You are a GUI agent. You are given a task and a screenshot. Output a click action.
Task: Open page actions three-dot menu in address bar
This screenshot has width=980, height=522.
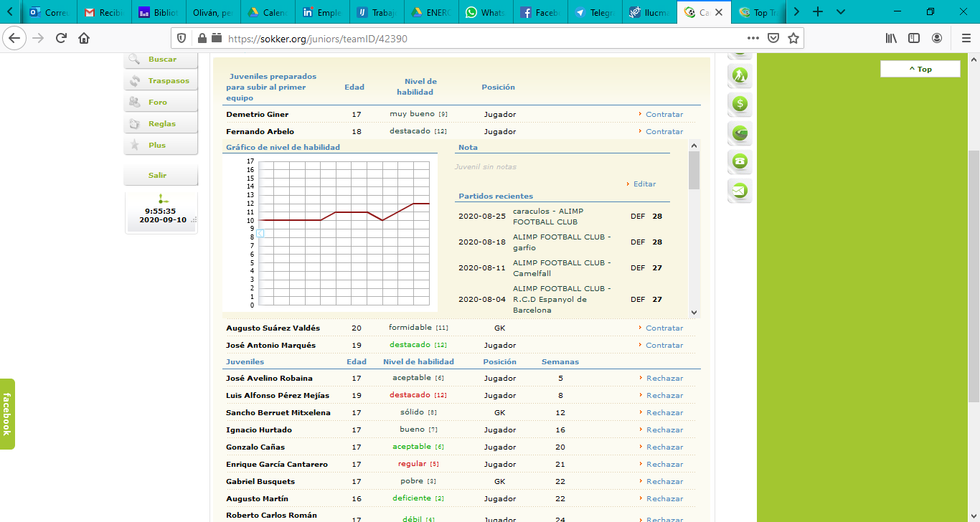(753, 38)
